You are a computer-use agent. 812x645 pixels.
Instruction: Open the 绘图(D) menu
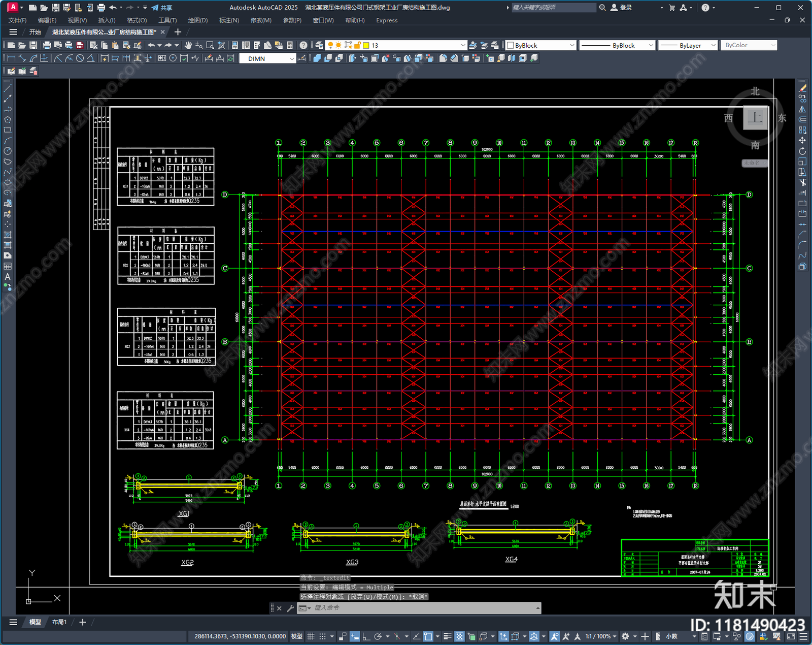pyautogui.click(x=198, y=20)
